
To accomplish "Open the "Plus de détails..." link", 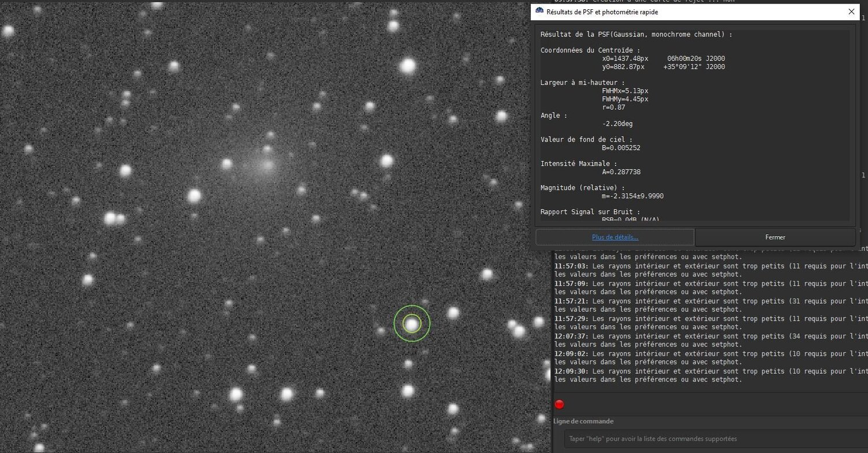I will click(615, 237).
